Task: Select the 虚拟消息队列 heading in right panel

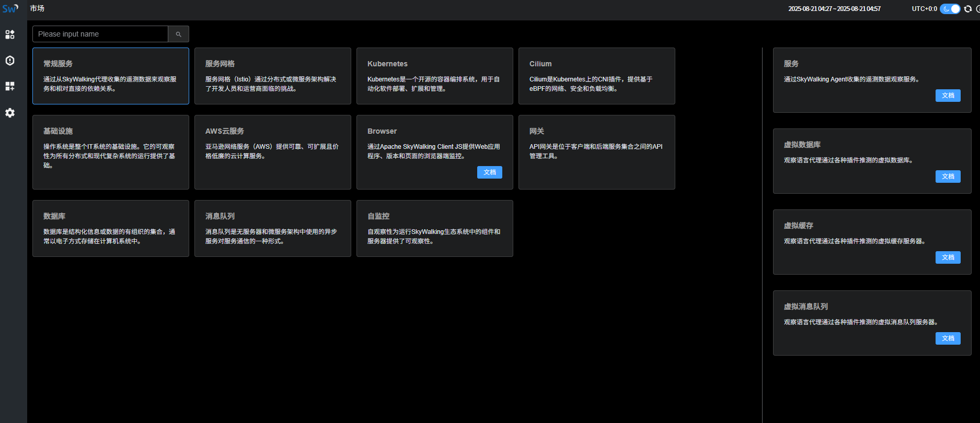Action: tap(806, 307)
